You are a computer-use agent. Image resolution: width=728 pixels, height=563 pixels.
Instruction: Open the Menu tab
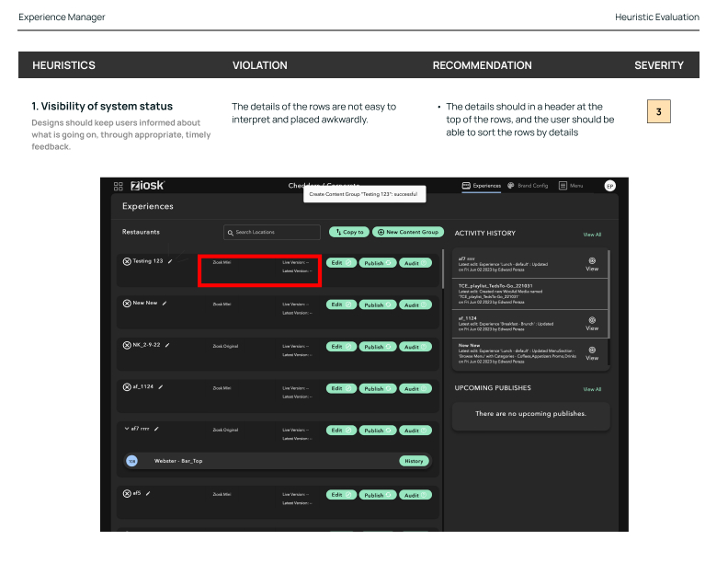(571, 186)
